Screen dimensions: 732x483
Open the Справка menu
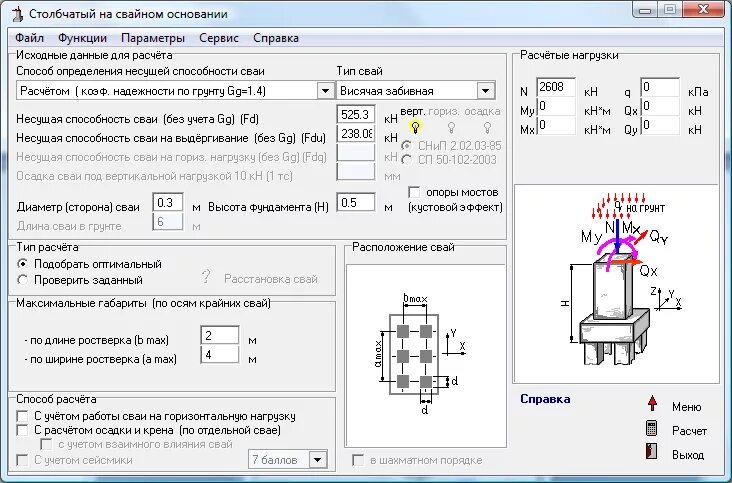pyautogui.click(x=275, y=38)
